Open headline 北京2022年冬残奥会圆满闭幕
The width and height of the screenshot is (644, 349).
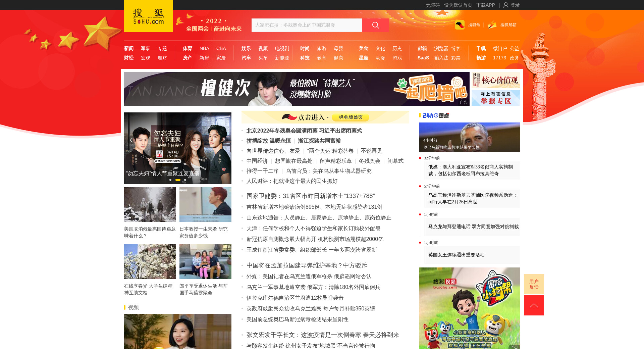pos(304,131)
